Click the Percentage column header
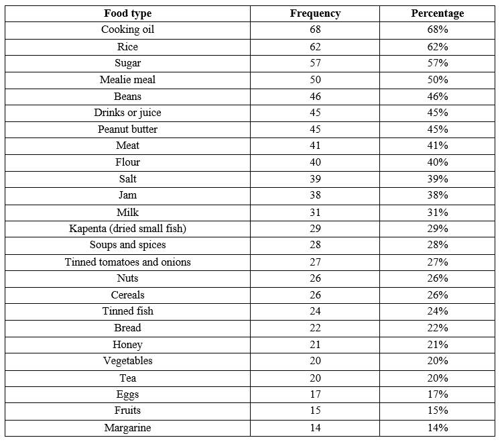504x442 pixels. point(437,13)
